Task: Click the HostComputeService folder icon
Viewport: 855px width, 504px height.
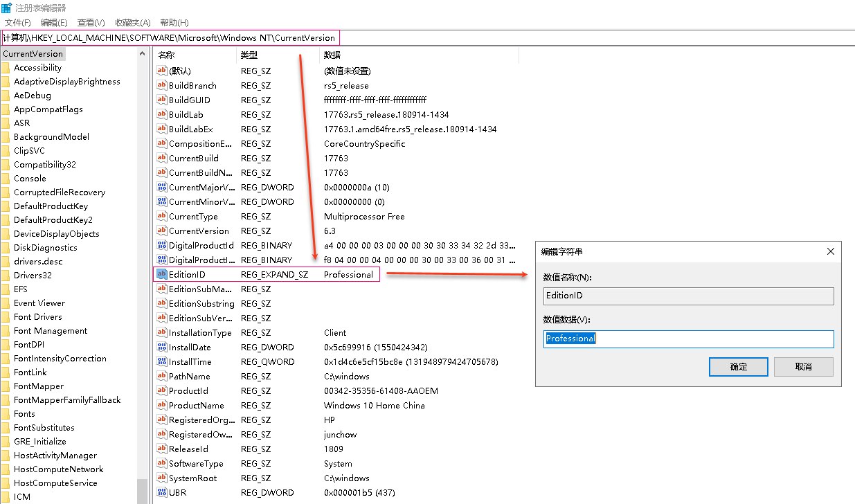Action: coord(6,483)
